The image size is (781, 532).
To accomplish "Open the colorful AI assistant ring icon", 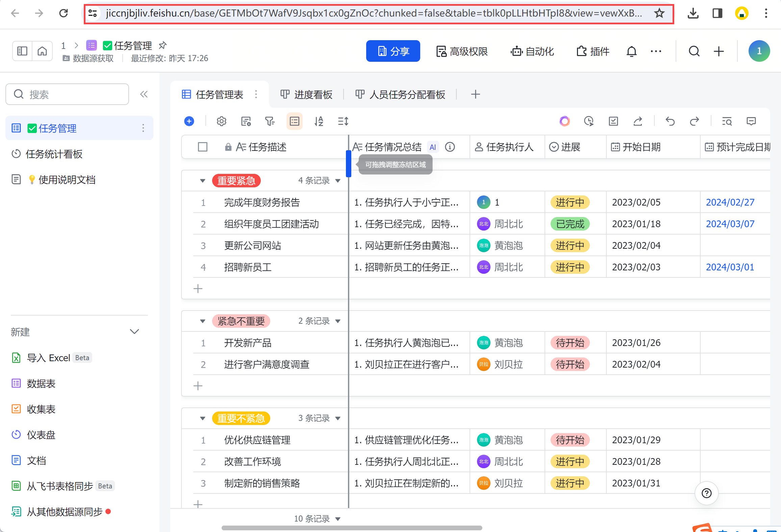I will click(x=564, y=121).
